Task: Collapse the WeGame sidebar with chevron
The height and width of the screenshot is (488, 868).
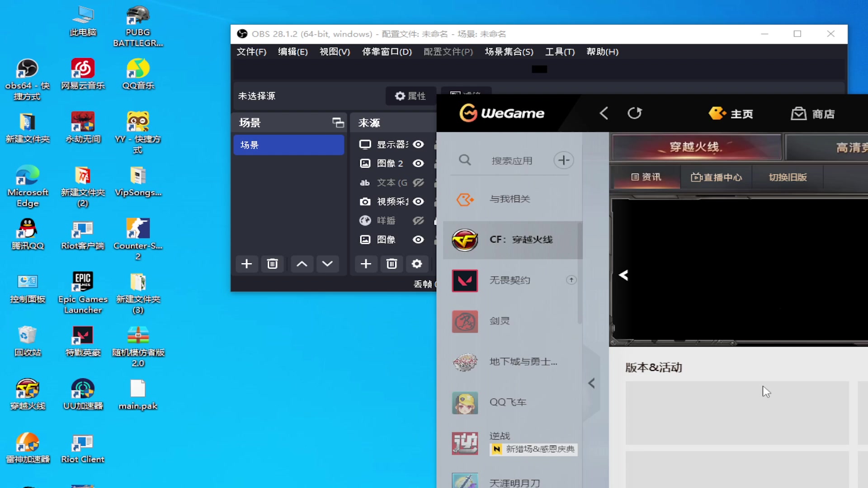Action: pos(591,383)
